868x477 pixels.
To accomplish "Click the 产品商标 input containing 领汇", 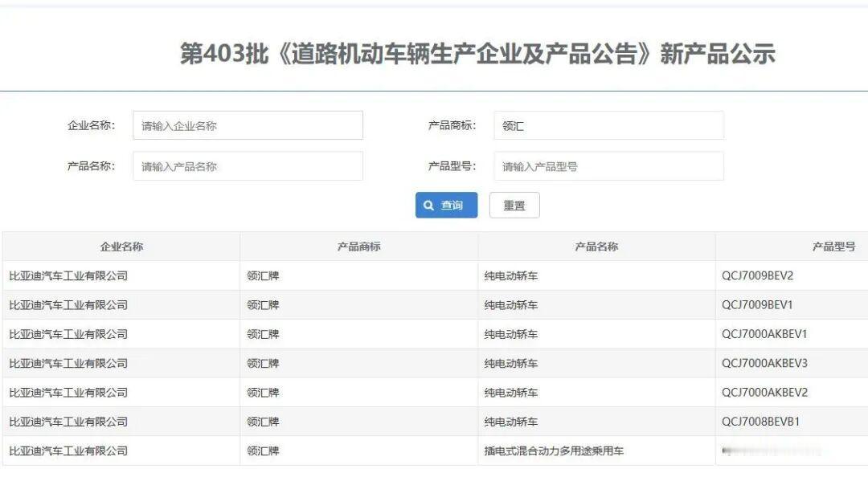I will tap(609, 125).
